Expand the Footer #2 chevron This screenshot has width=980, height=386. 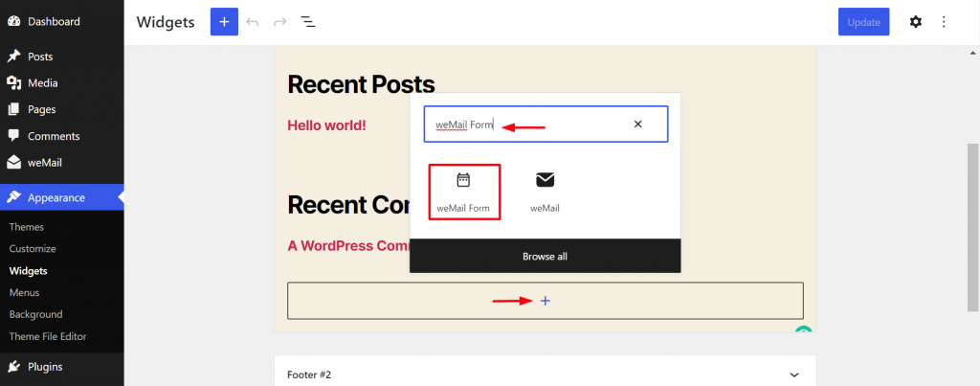pyautogui.click(x=794, y=375)
